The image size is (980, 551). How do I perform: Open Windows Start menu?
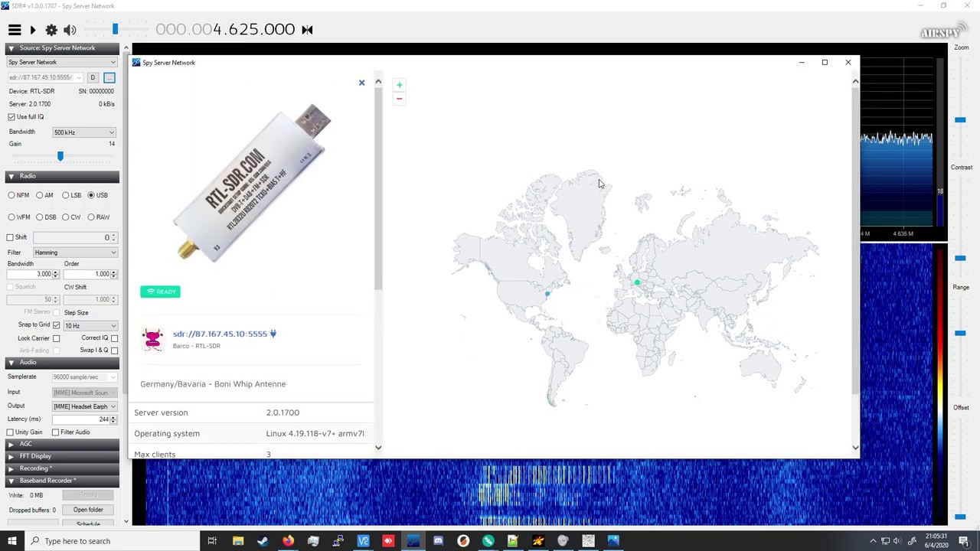[x=11, y=541]
